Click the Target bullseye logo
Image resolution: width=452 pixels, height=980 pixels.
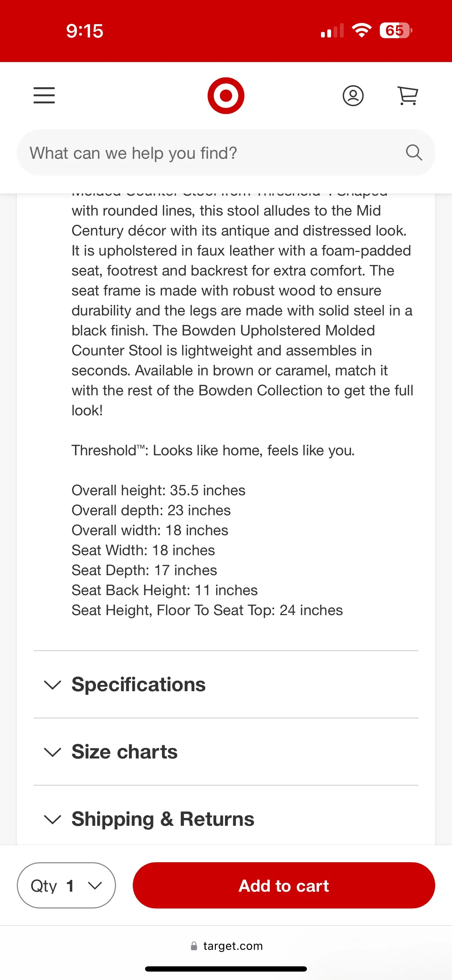[x=226, y=95]
